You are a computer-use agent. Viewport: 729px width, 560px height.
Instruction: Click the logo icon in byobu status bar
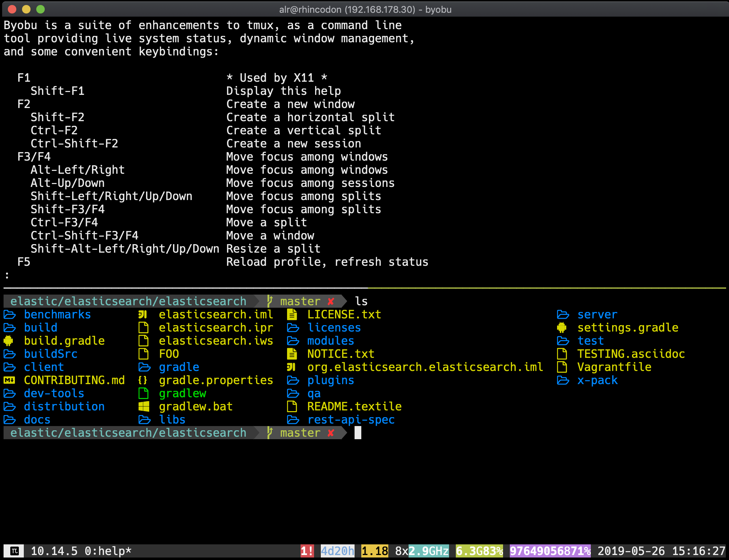tap(14, 551)
